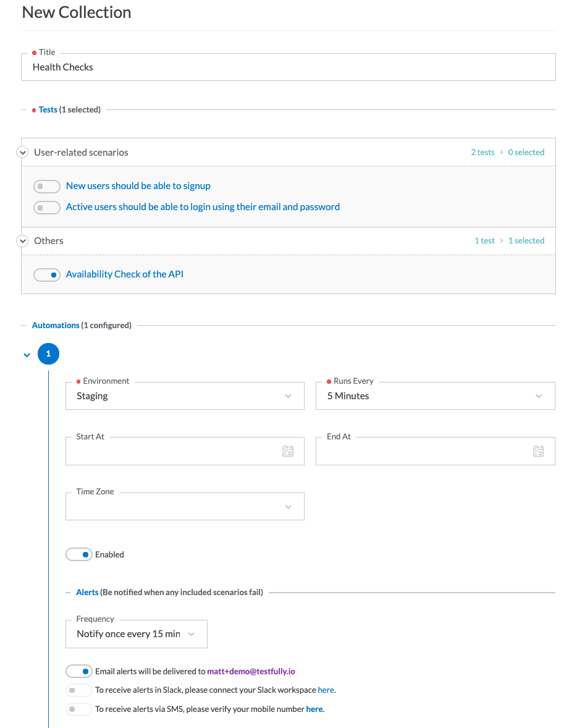Turn off the Enabled automation switch

coord(79,554)
